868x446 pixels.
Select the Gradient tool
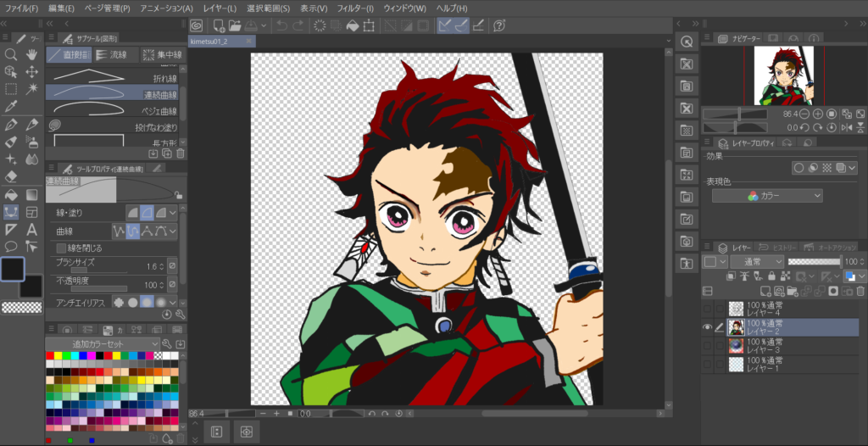coord(31,194)
